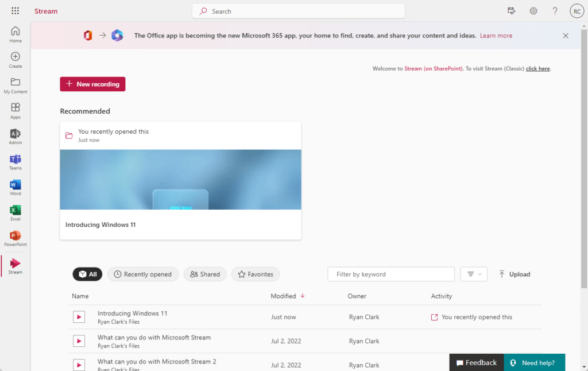Click the Activity column header
The width and height of the screenshot is (588, 371).
(x=442, y=296)
